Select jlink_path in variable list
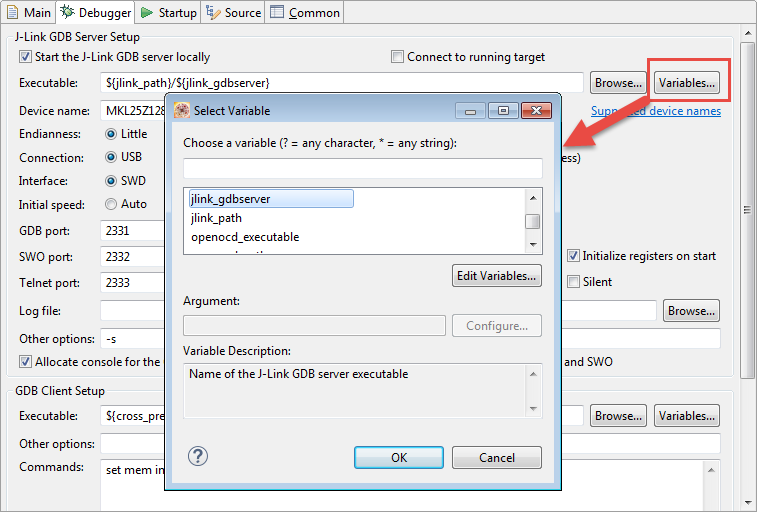757x512 pixels. [x=216, y=218]
